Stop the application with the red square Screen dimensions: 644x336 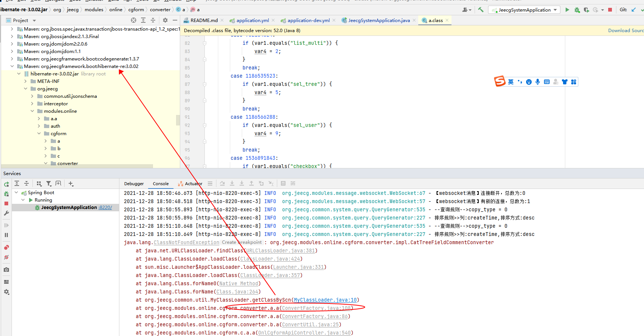click(x=610, y=10)
